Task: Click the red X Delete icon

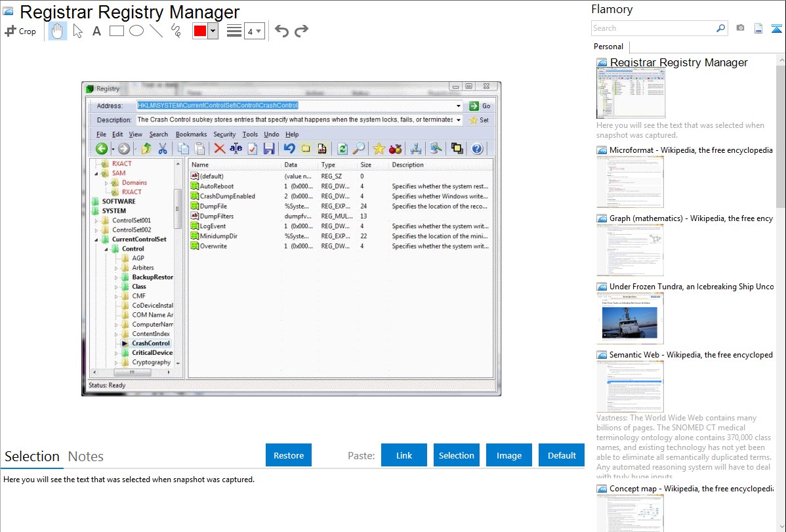Action: point(219,148)
